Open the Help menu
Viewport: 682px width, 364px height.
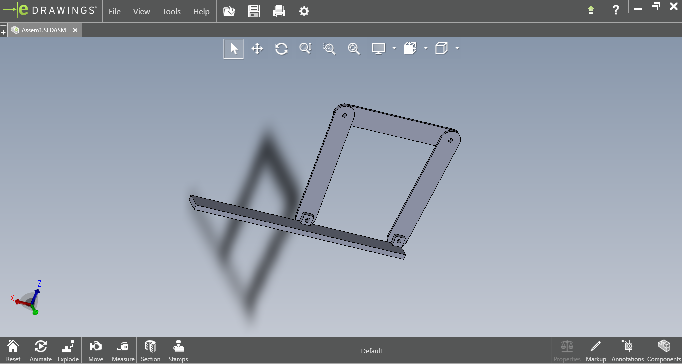[201, 12]
